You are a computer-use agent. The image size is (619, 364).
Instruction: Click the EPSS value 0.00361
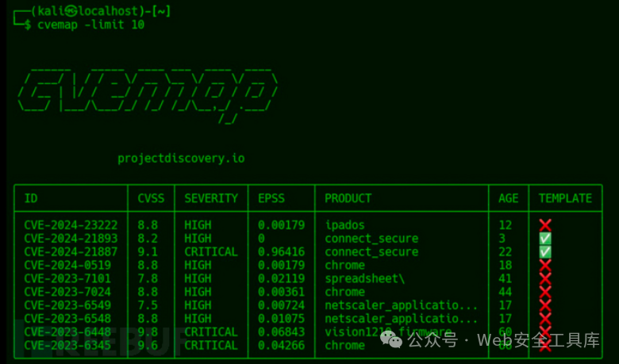click(282, 292)
